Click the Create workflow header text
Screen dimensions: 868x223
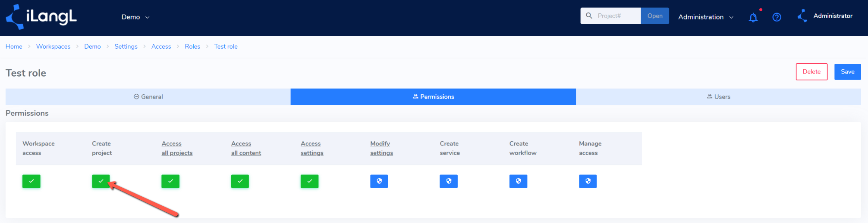pos(523,148)
